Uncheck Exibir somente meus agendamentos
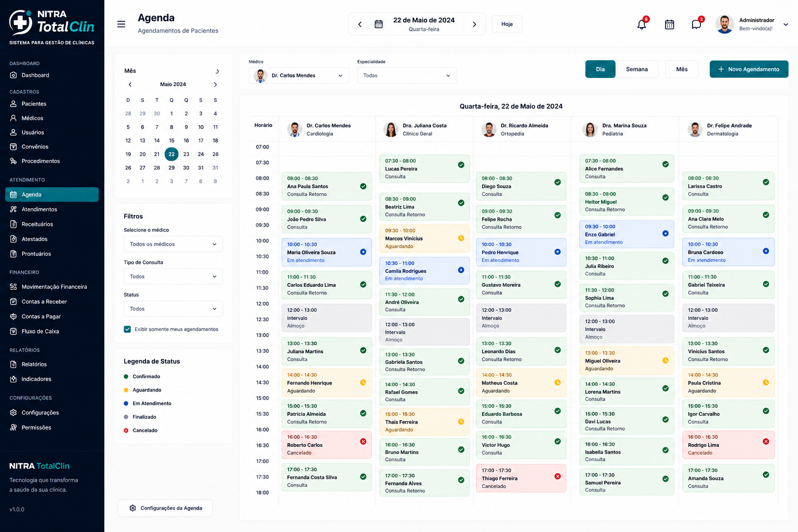This screenshot has height=532, width=798. tap(127, 329)
